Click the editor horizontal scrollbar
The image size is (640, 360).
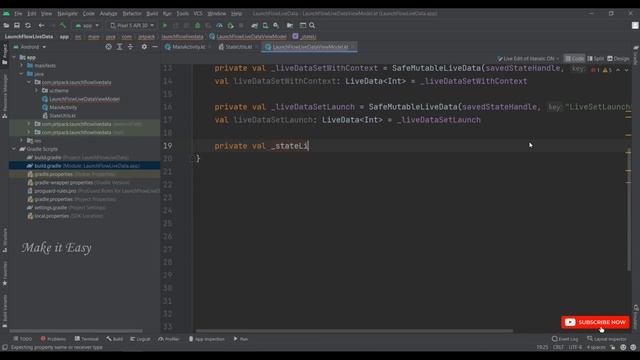pyautogui.click(x=354, y=331)
